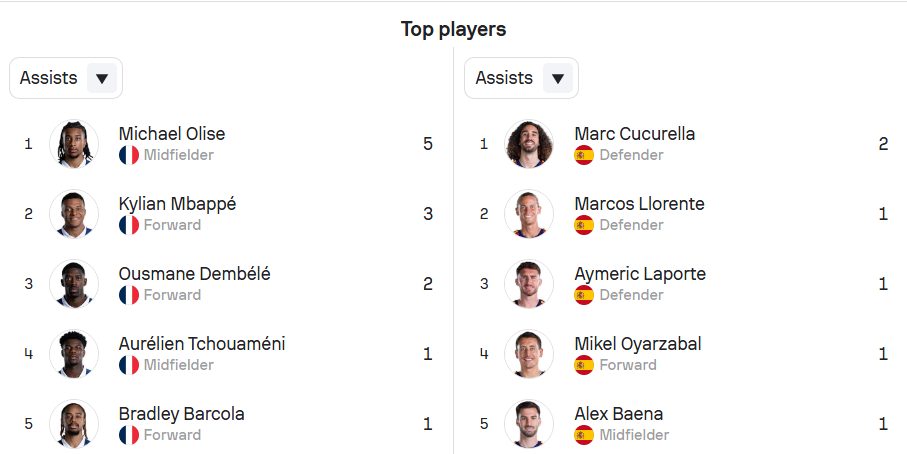Select Bradley Barcola's name
Screen dimensions: 907x454
click(182, 414)
